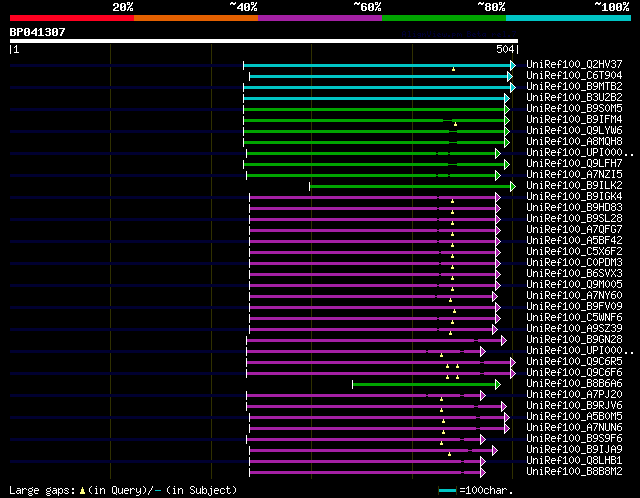Click the UniRef100_B9S9F6 label

(574, 439)
